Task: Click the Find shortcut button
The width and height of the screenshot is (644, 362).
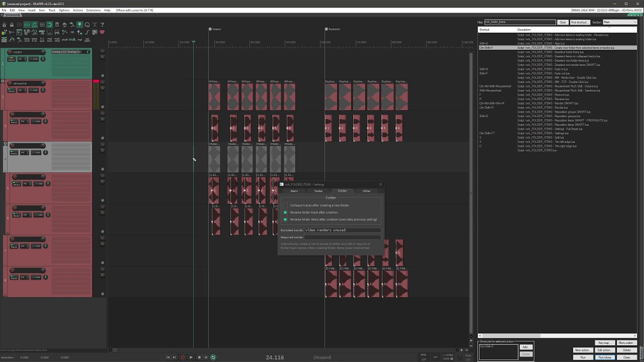Action: pyautogui.click(x=579, y=22)
